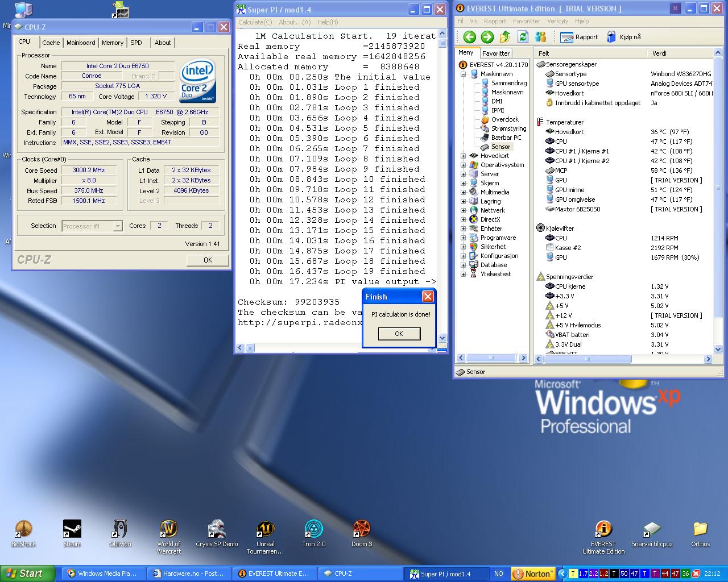Switch to Favoritter tab in EVEREST
728x582 pixels.
point(496,53)
